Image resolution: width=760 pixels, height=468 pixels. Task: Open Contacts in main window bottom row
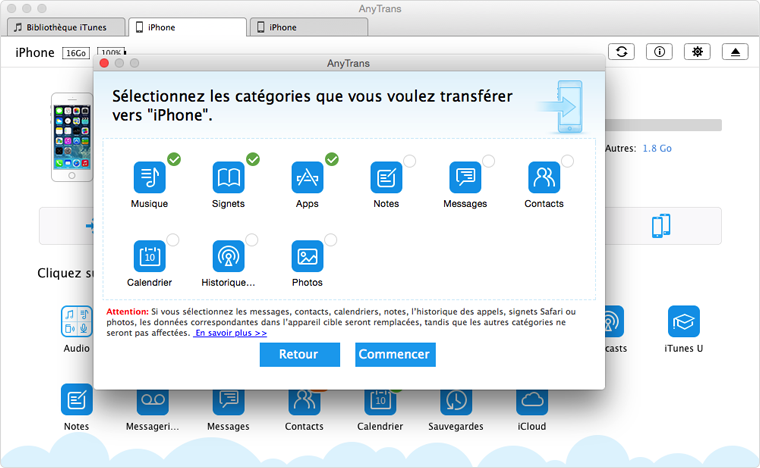point(304,402)
